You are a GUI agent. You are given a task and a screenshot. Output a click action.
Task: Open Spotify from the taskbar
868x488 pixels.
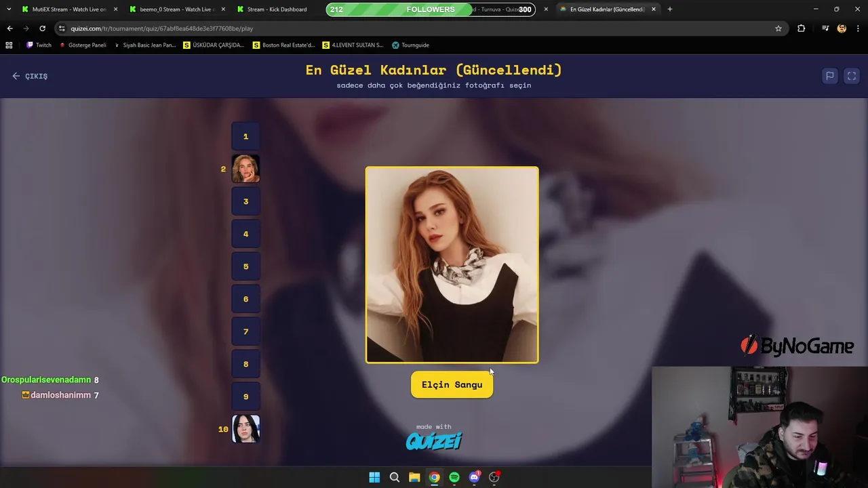click(x=454, y=477)
